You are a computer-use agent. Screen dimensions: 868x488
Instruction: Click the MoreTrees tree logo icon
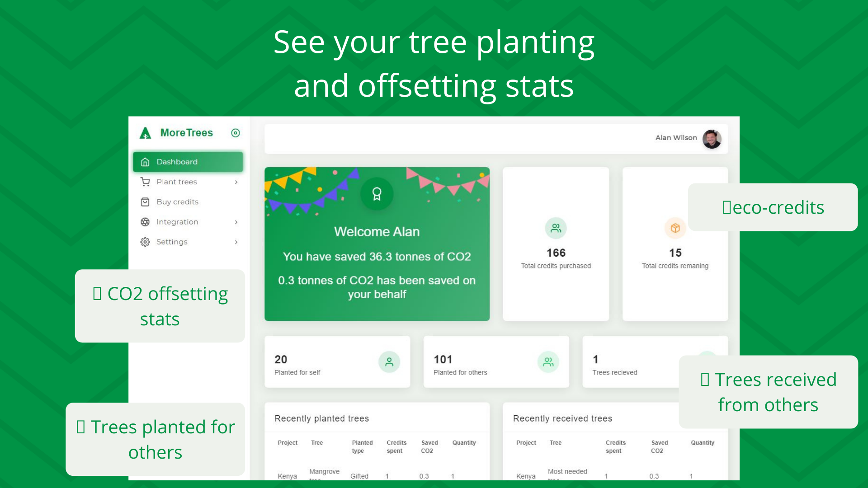(145, 133)
